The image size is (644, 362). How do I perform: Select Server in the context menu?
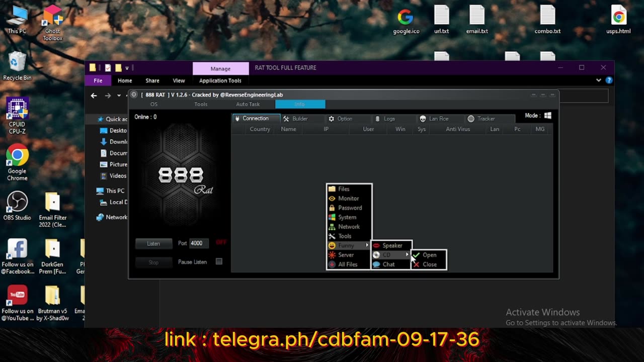pos(349,255)
